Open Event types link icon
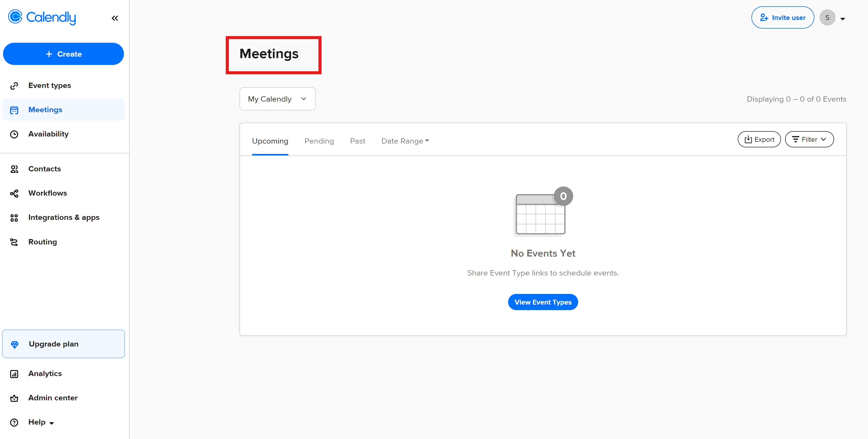This screenshot has width=868, height=439. pos(14,86)
